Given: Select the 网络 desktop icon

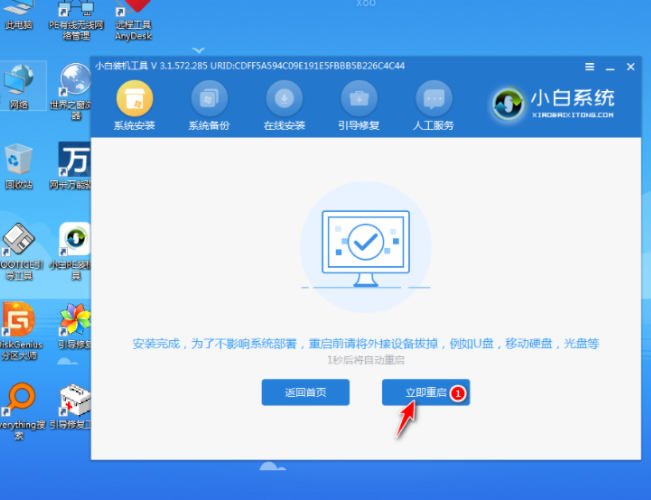Looking at the screenshot, I should pyautogui.click(x=19, y=86).
